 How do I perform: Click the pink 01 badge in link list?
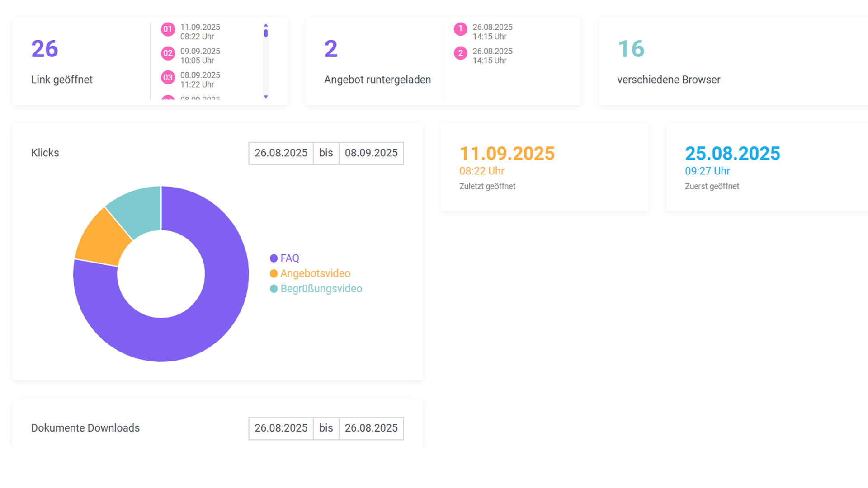click(168, 29)
